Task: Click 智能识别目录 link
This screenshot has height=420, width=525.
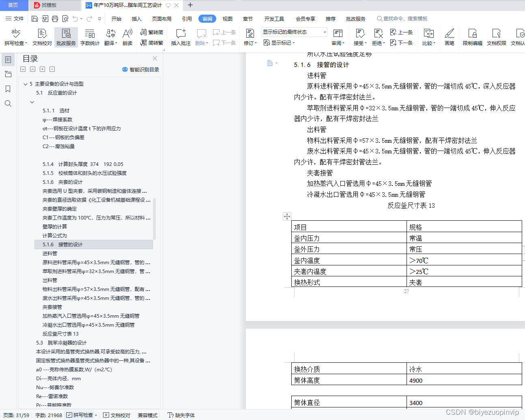Action: coord(140,69)
